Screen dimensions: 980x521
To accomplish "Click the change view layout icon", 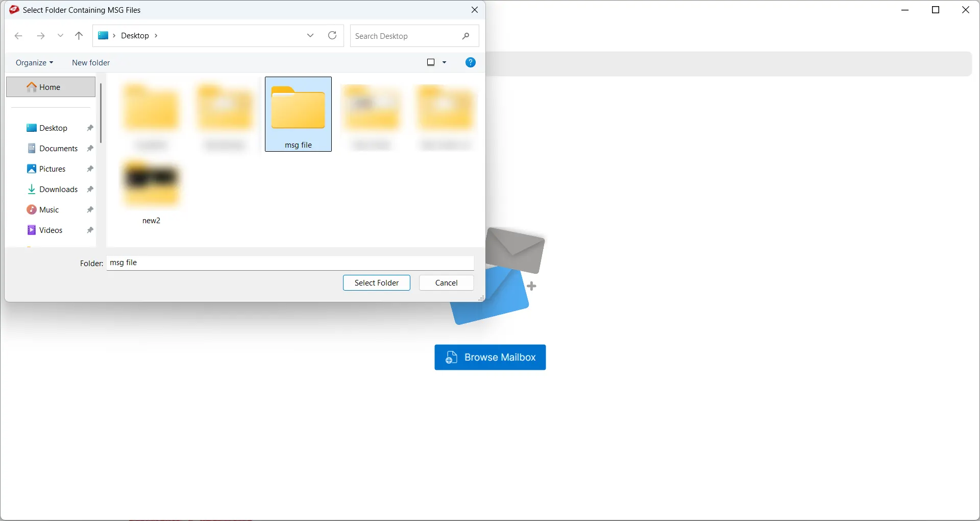I will pos(431,62).
